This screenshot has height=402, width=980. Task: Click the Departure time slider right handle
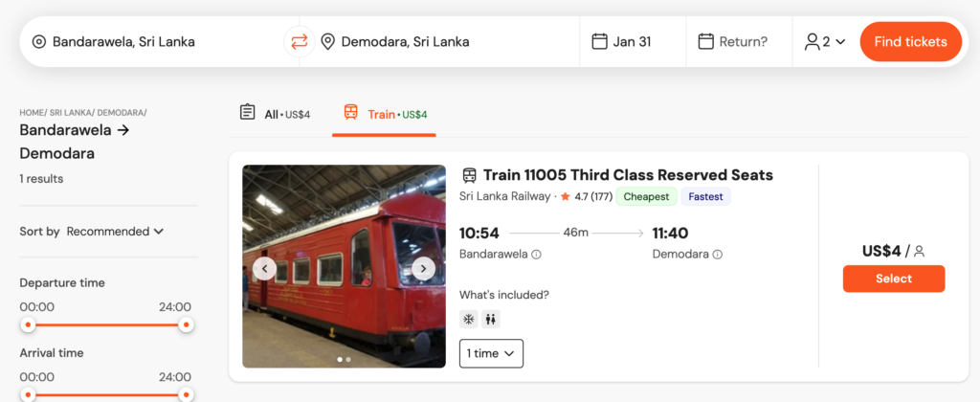click(187, 325)
